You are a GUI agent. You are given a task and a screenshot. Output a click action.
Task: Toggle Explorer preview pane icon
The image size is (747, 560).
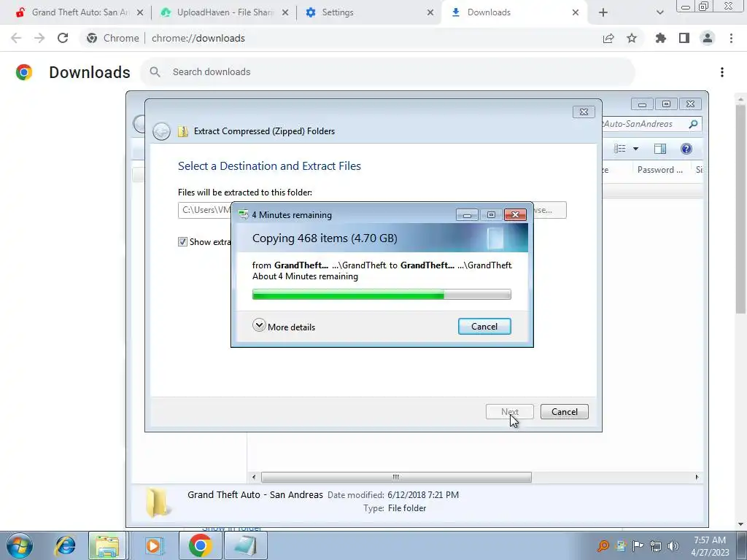click(659, 149)
